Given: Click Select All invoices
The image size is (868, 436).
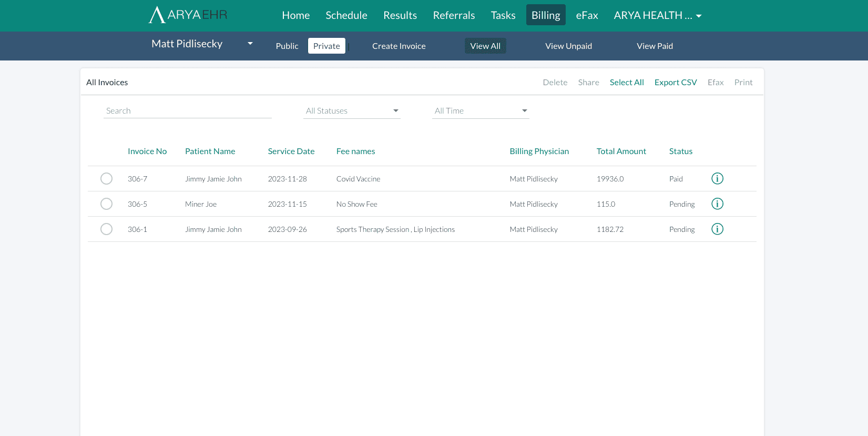Looking at the screenshot, I should tap(627, 82).
